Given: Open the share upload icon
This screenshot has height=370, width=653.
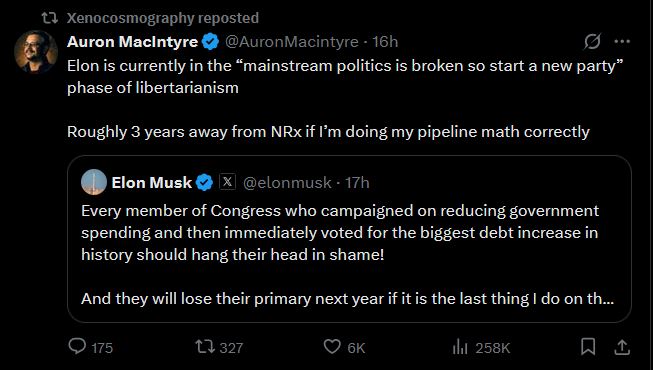Looking at the screenshot, I should pos(622,347).
